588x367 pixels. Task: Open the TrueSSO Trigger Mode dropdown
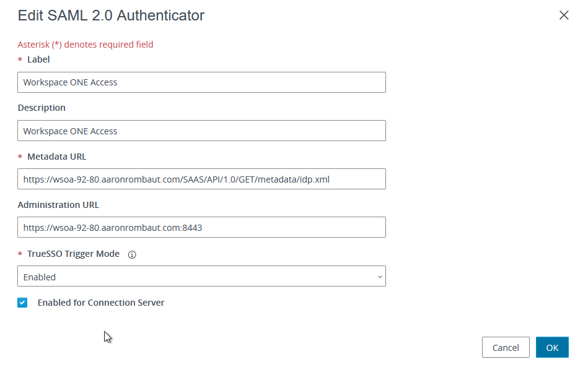[x=201, y=277]
